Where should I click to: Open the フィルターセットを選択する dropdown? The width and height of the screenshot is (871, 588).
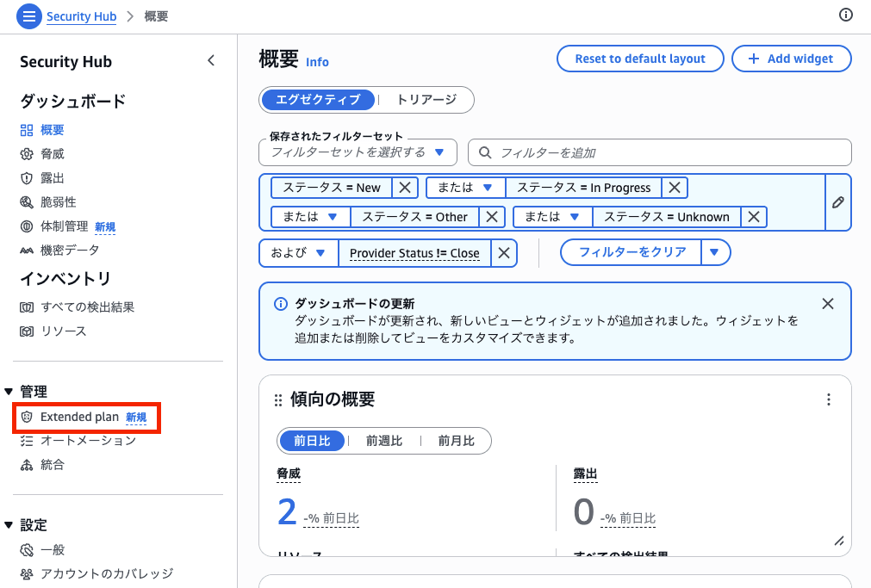(x=357, y=152)
